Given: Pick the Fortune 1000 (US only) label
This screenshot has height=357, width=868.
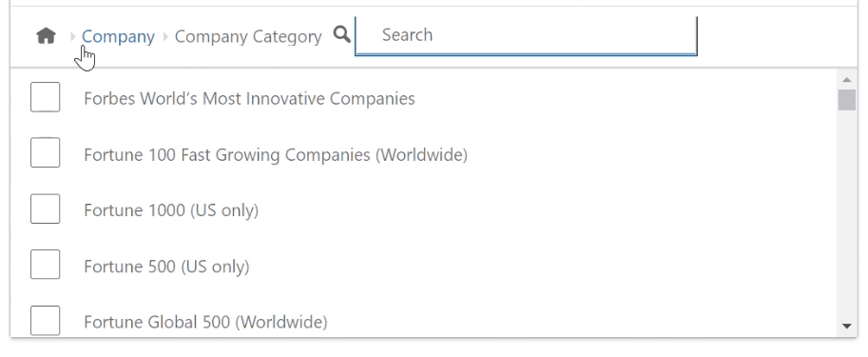Looking at the screenshot, I should click(171, 210).
